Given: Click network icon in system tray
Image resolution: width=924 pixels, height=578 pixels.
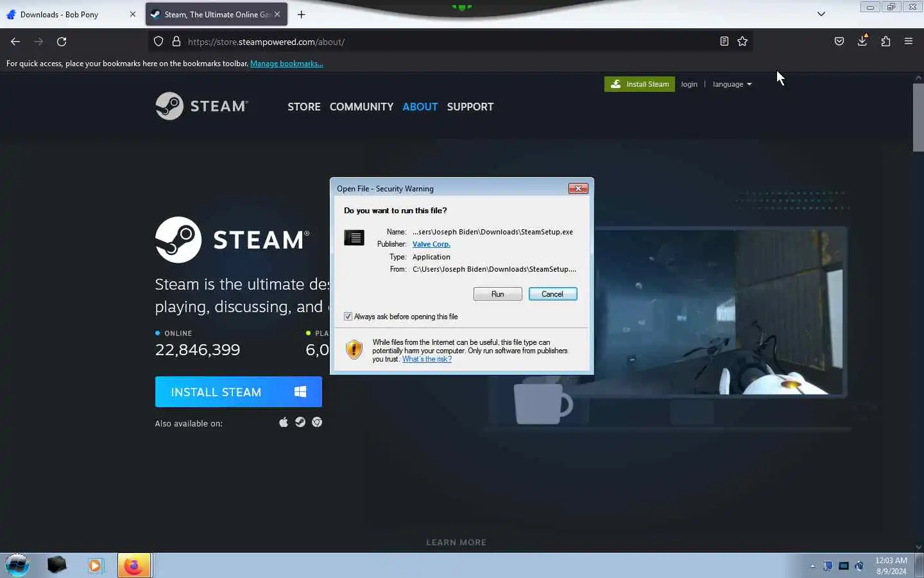Looking at the screenshot, I should pyautogui.click(x=844, y=566).
